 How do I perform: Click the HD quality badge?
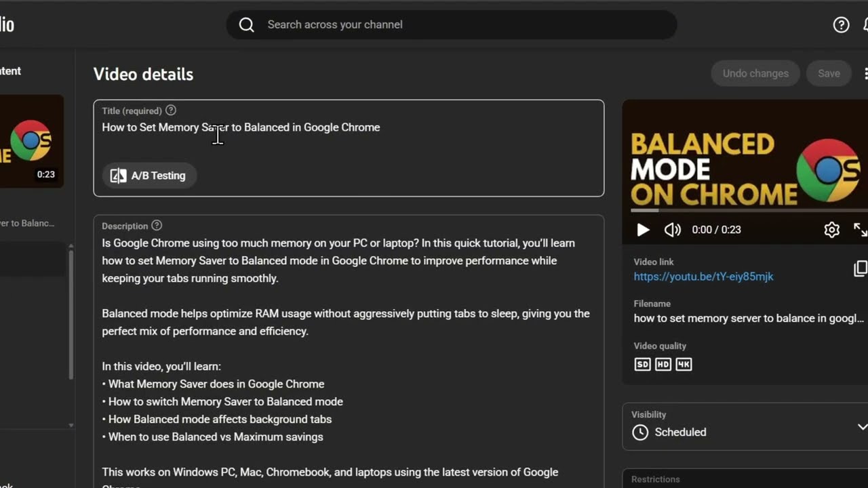663,365
